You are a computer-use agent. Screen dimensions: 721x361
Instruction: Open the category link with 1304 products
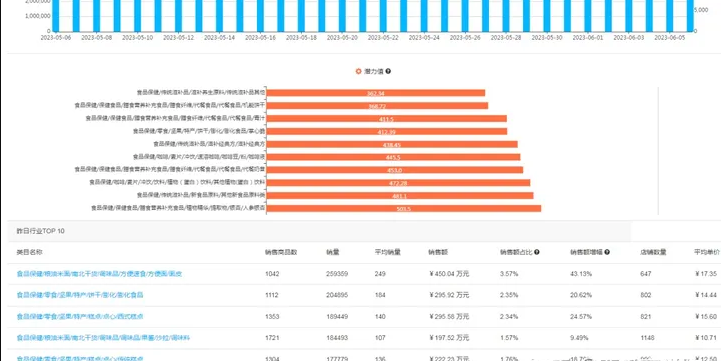pos(80,359)
